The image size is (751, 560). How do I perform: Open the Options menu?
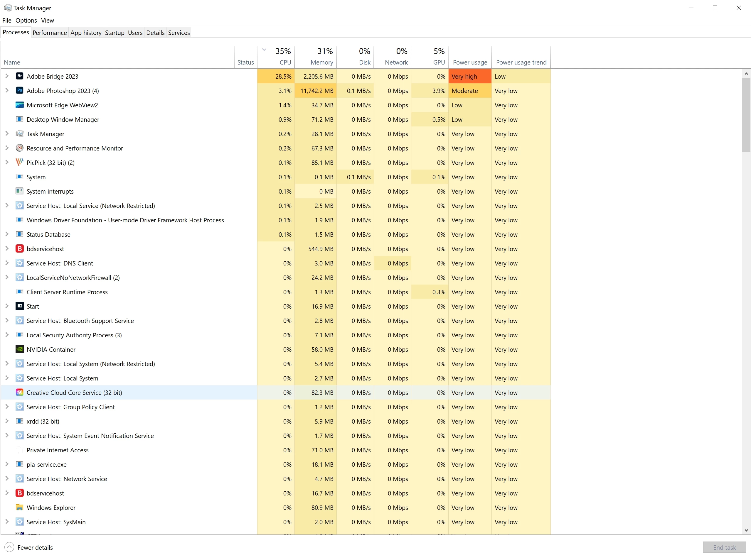pyautogui.click(x=26, y=20)
